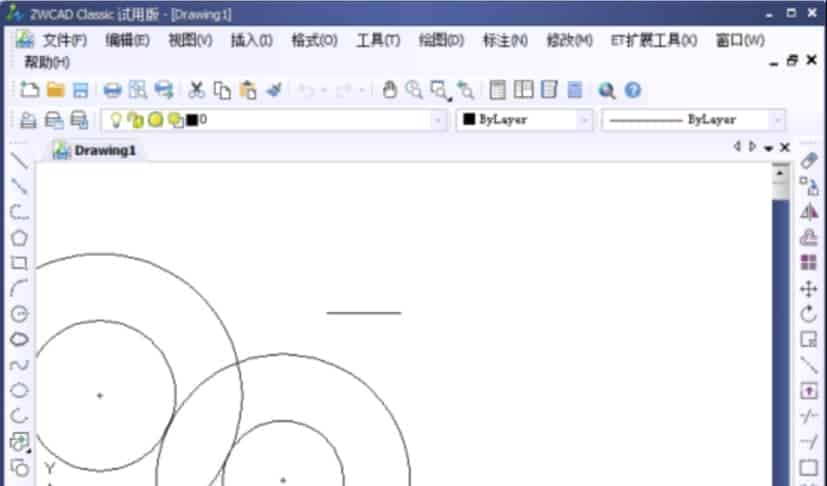Open the 视图(V) menu
The image size is (827, 486).
tap(190, 40)
